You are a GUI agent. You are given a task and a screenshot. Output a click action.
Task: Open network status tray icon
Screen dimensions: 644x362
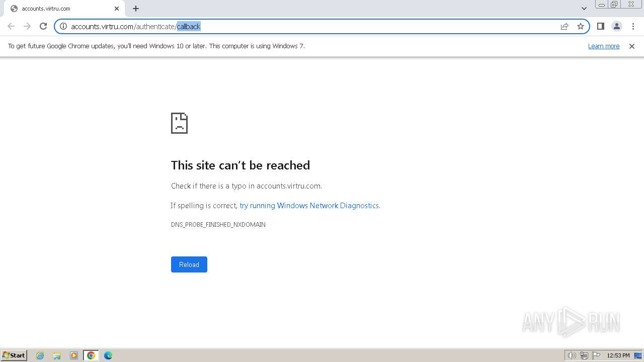[584, 355]
